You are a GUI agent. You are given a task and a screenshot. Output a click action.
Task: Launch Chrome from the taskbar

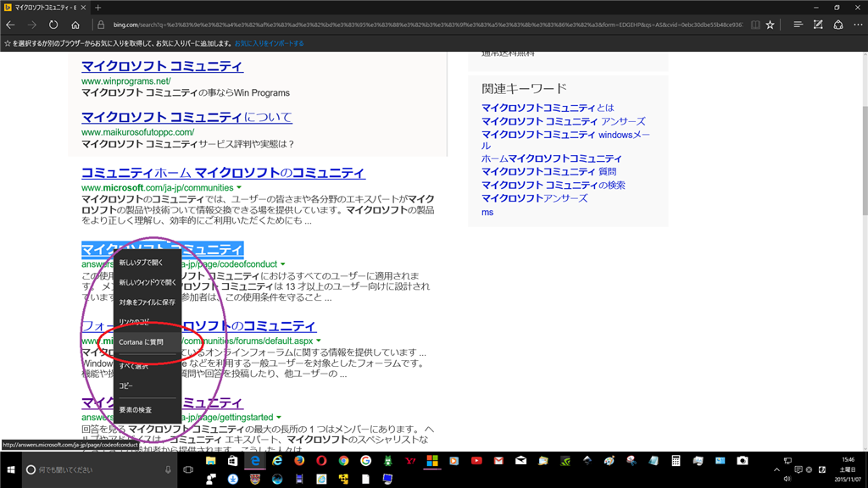tap(343, 461)
